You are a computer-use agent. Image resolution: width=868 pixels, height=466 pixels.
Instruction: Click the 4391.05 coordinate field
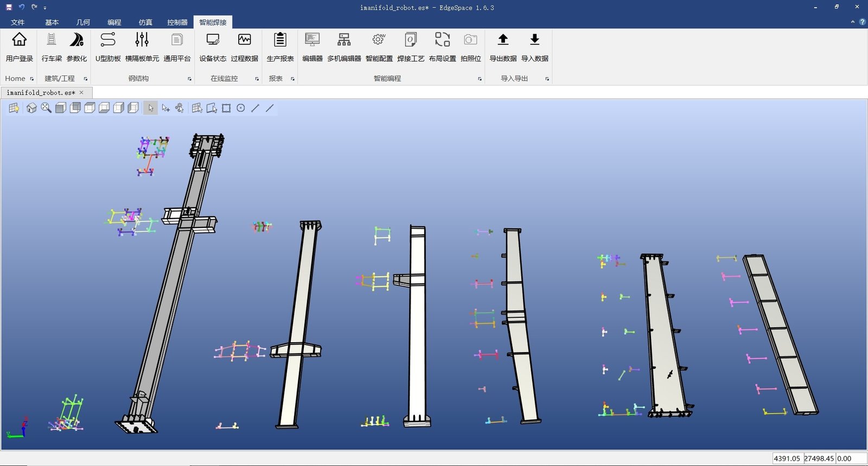click(x=788, y=458)
